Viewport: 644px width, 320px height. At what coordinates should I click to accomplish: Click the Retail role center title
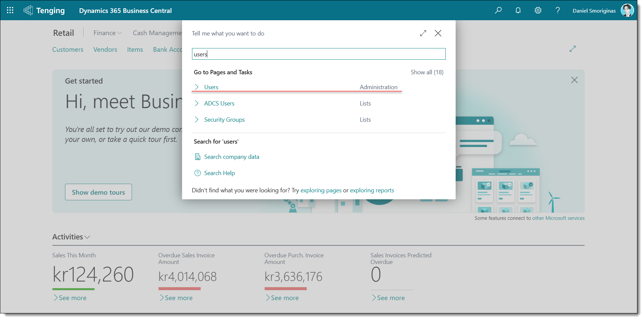[64, 33]
